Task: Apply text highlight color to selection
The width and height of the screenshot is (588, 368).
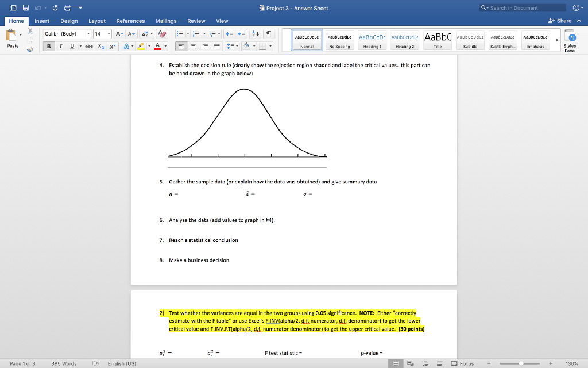Action: coord(141,46)
